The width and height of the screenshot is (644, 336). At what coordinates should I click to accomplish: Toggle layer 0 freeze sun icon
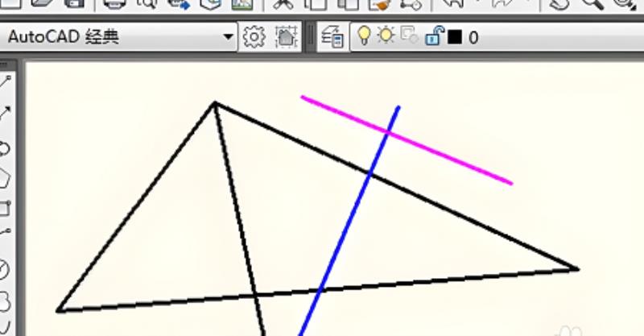[386, 35]
